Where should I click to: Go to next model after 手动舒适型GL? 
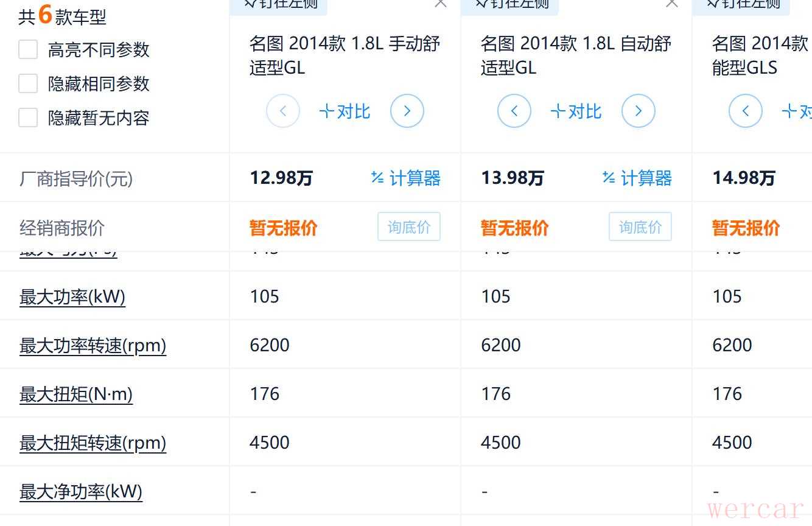407,111
